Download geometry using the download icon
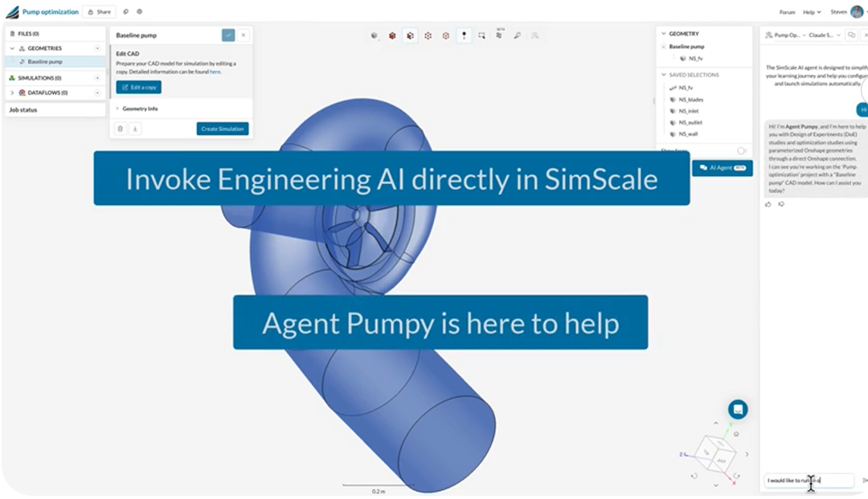The image size is (868, 499). click(x=135, y=129)
